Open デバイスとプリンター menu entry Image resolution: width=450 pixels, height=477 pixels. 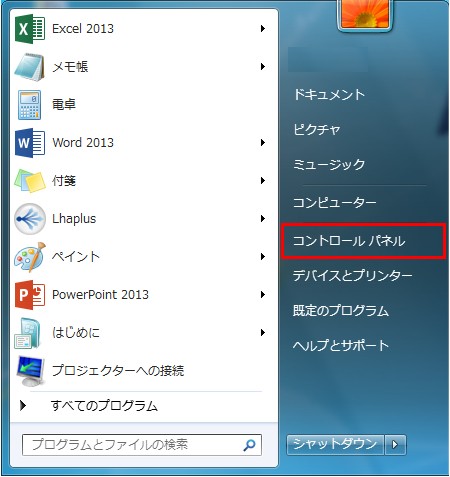click(353, 276)
